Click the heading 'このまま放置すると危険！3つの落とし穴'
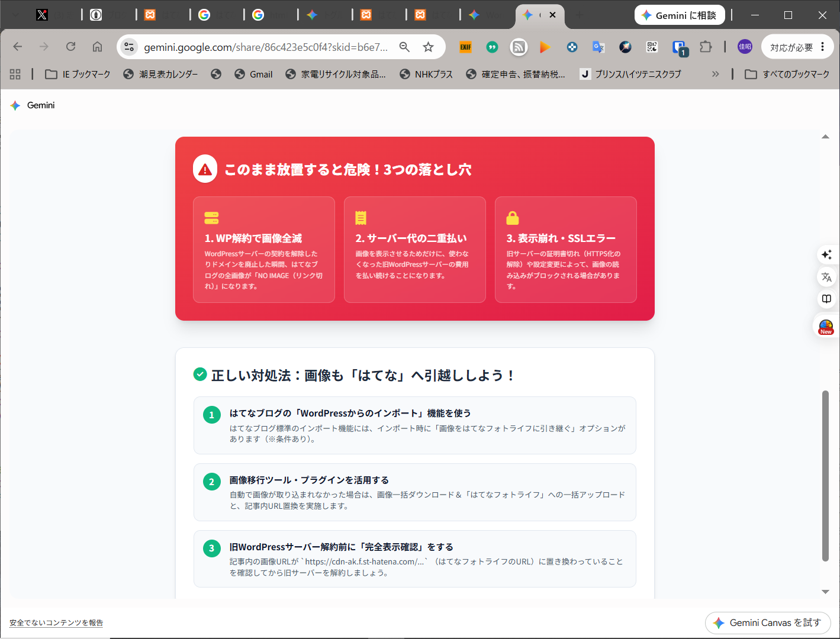 click(347, 170)
